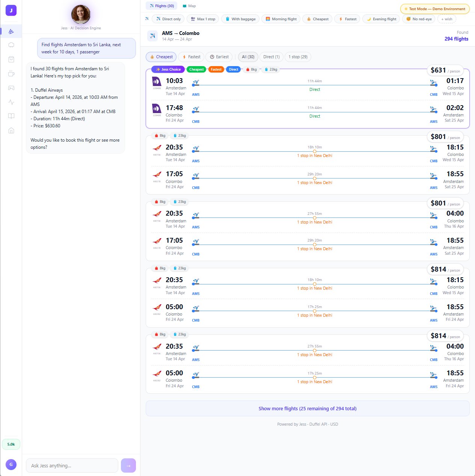Screen dimensions: 475x476
Task: Open the book icon in the sidebar
Action: point(11,116)
